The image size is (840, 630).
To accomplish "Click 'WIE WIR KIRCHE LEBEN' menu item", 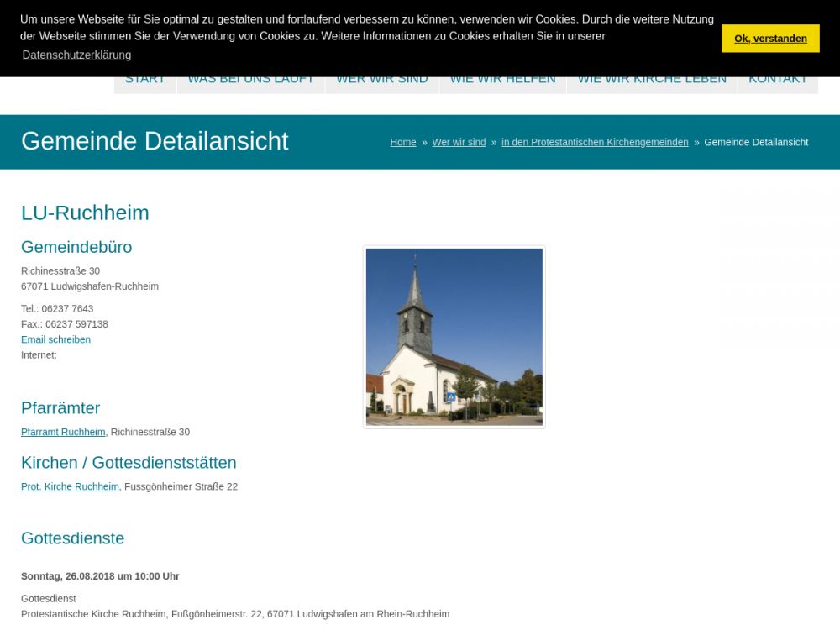I will point(652,83).
